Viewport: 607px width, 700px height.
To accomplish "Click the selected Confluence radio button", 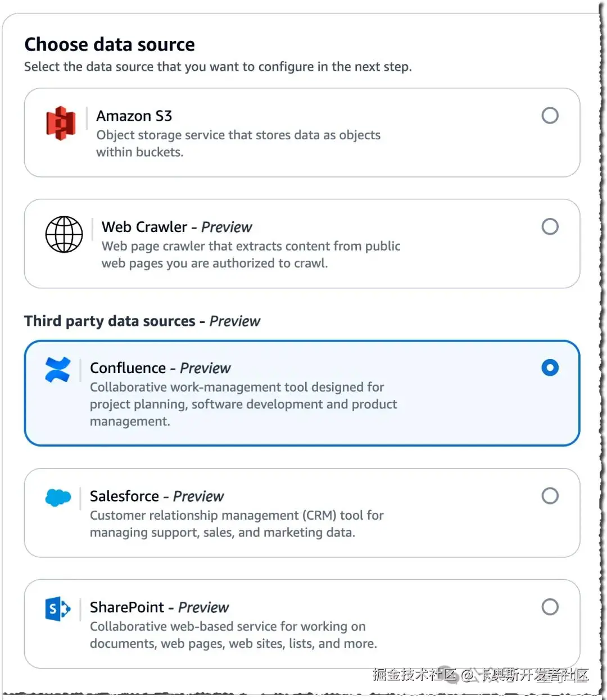I will pyautogui.click(x=550, y=368).
